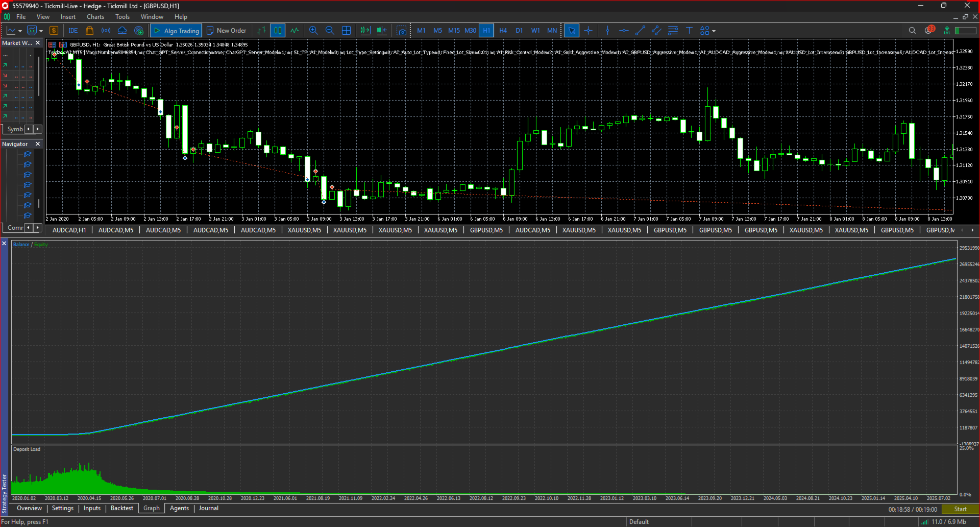980x527 pixels.
Task: Expand the new chart dropdown arrow
Action: point(20,31)
